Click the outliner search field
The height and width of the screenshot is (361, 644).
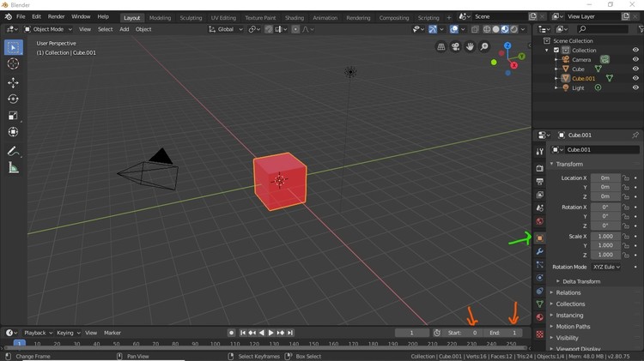point(603,29)
